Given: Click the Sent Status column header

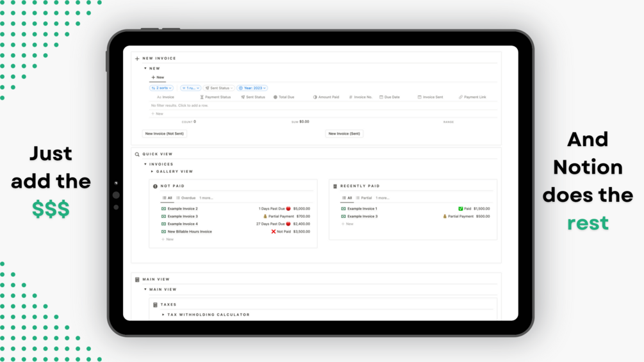Looking at the screenshot, I should point(253,97).
